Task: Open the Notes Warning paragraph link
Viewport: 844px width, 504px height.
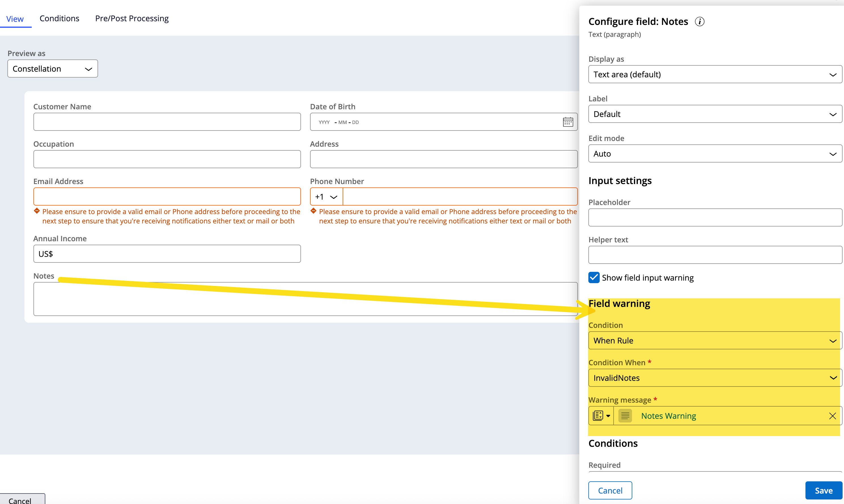Action: pyautogui.click(x=668, y=416)
